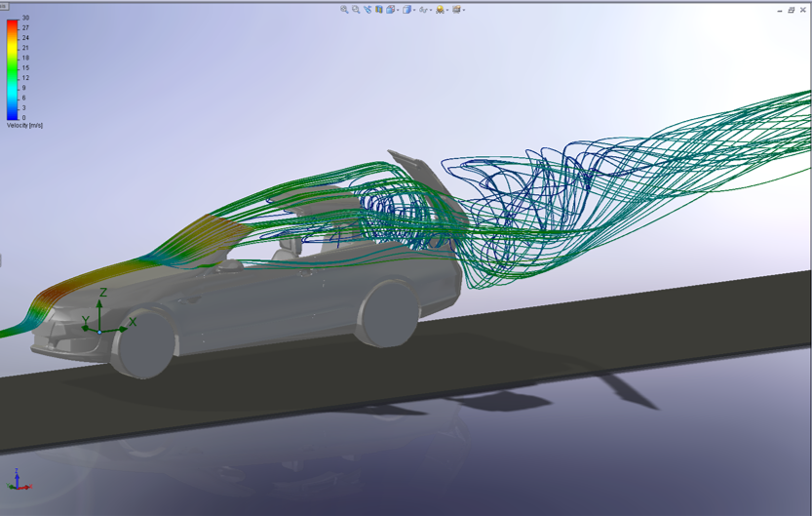Restore down the document window
This screenshot has height=516, width=812.
(x=791, y=10)
